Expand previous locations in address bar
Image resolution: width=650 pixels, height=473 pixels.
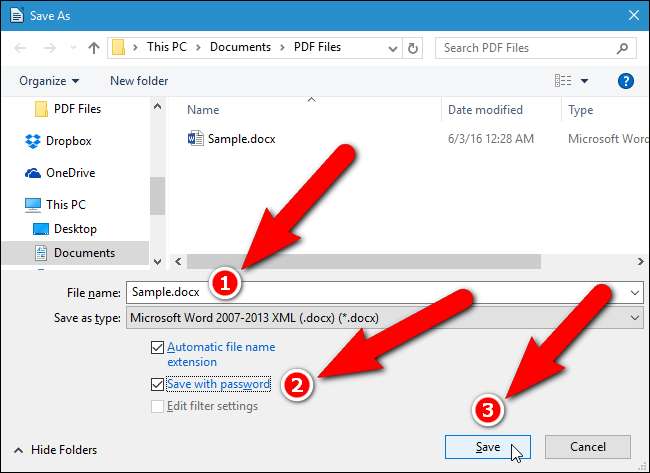point(393,49)
